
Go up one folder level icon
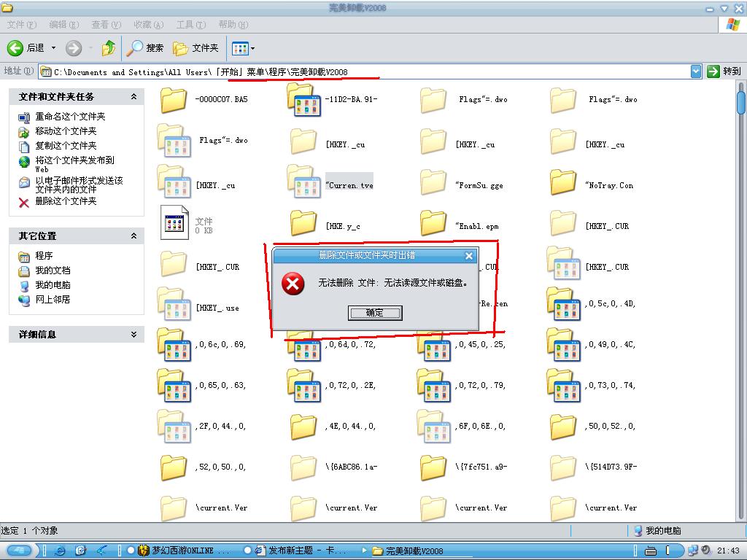(x=109, y=48)
